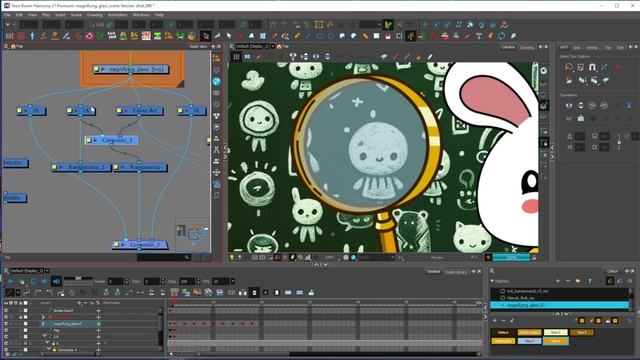Toggle the sound button in Timeline playback
The width and height of the screenshot is (640, 360).
56,281
